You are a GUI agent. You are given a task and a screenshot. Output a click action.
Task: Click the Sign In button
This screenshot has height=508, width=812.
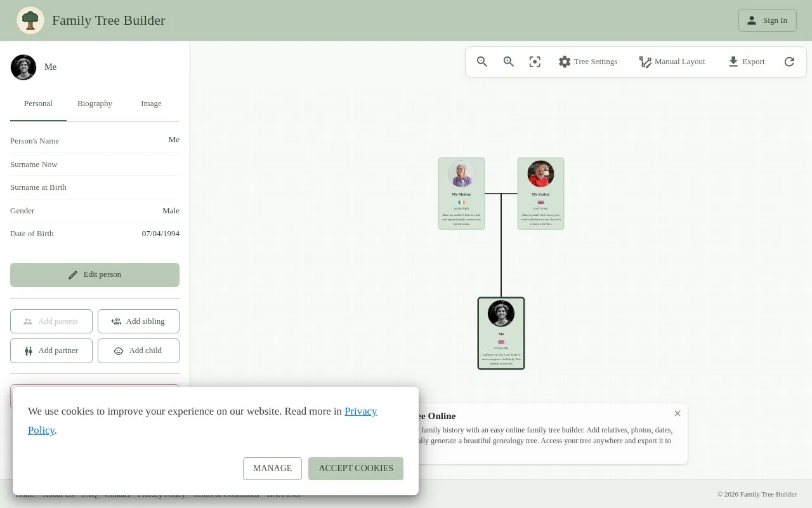(767, 20)
